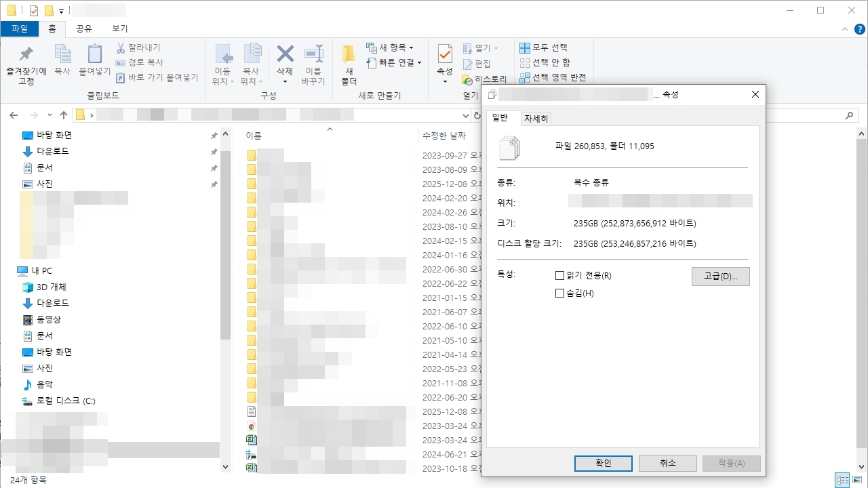Screen dimensions: 868x488
Task: Switch to large thumbnails view icon
Action: (857, 480)
